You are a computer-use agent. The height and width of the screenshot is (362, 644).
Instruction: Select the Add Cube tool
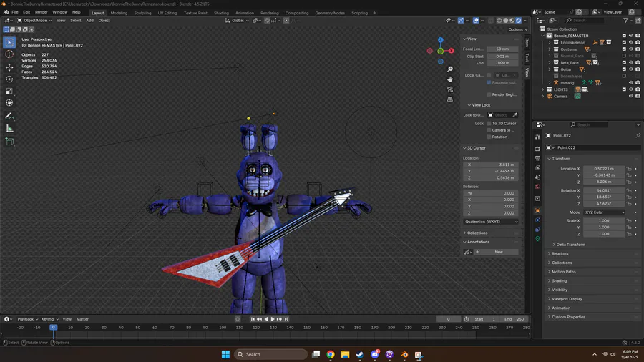9,142
